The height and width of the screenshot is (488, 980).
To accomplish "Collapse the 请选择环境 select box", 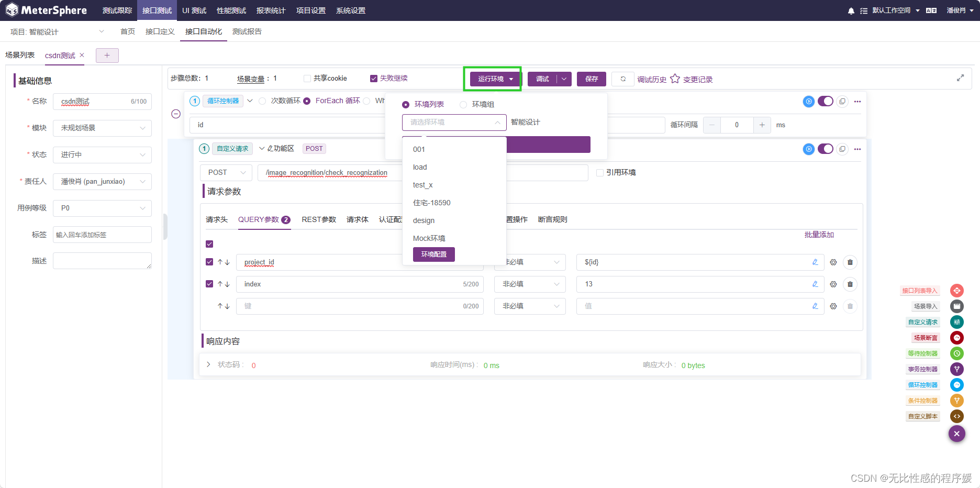I will tap(454, 123).
